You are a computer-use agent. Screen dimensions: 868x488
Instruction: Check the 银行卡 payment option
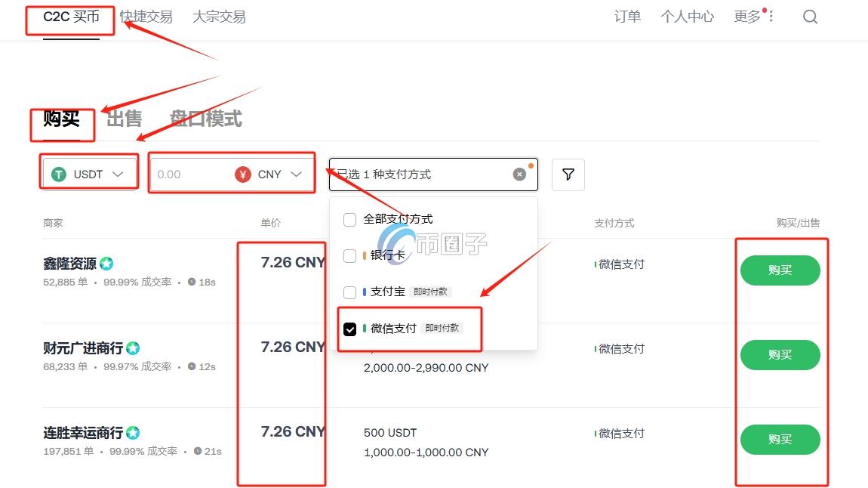349,255
